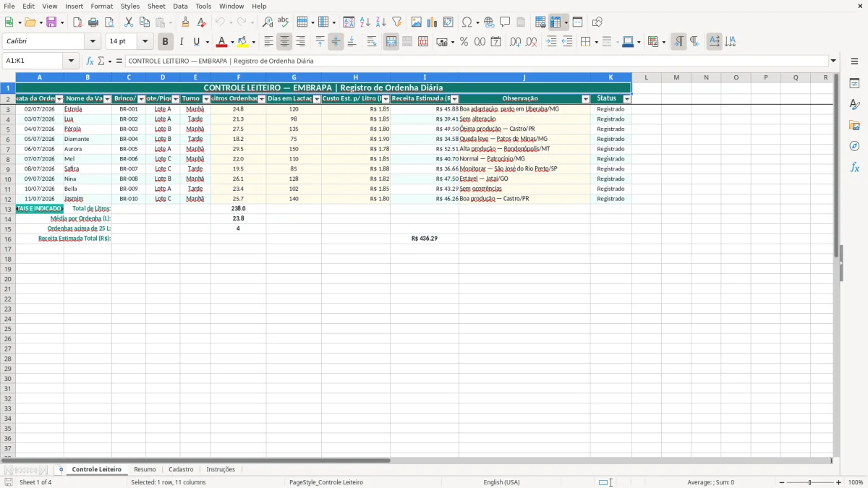The height and width of the screenshot is (488, 868).
Task: Cut the selection with scissors icon
Action: [x=129, y=22]
